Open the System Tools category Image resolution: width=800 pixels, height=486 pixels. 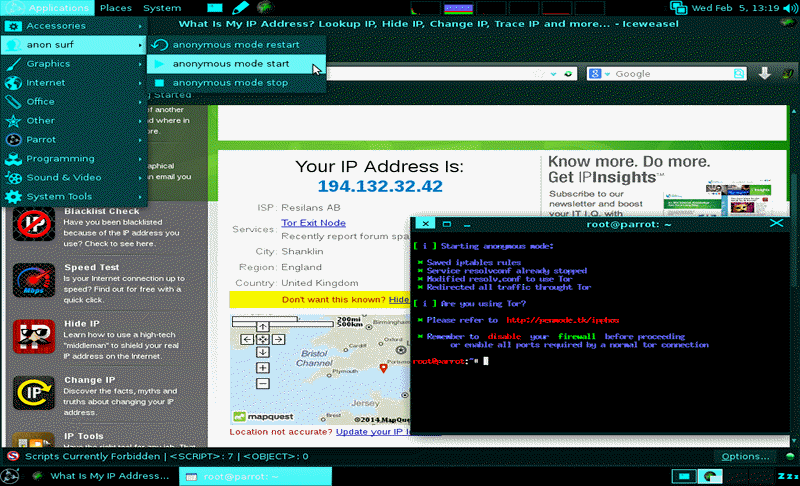[x=74, y=196]
